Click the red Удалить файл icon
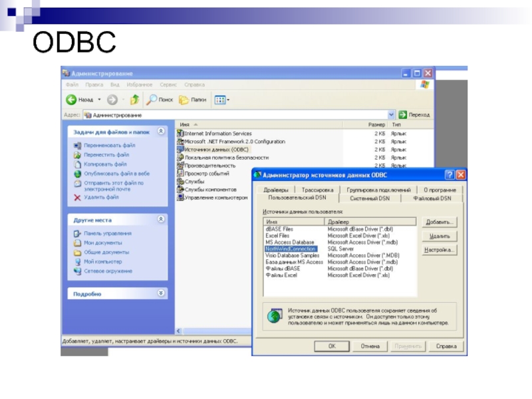This screenshot has width=532, height=399. coord(77,198)
